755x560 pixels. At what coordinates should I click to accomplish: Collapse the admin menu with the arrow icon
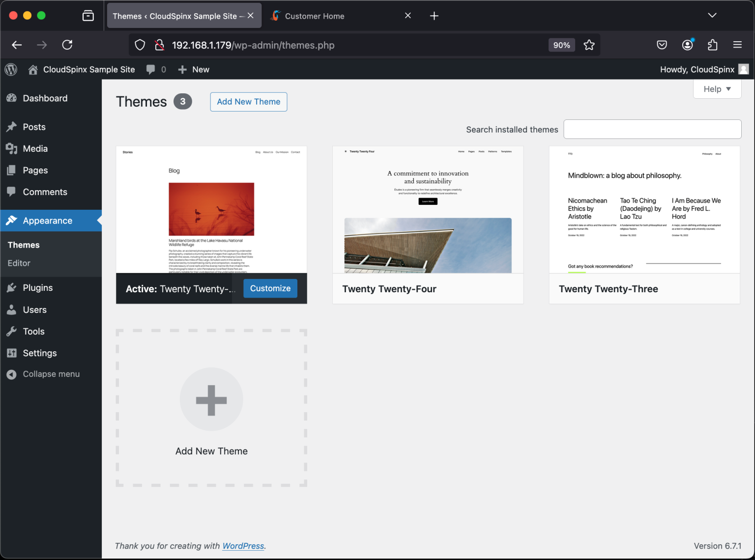click(x=11, y=374)
